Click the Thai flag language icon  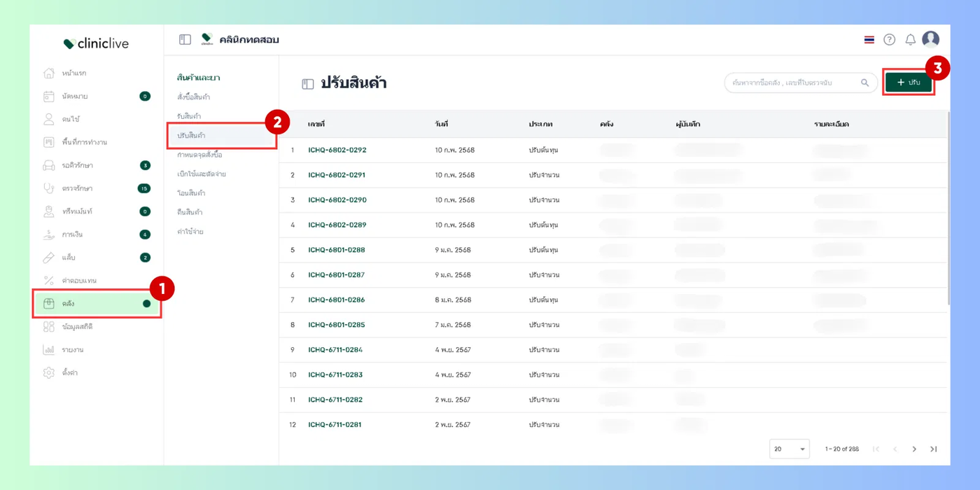tap(869, 40)
